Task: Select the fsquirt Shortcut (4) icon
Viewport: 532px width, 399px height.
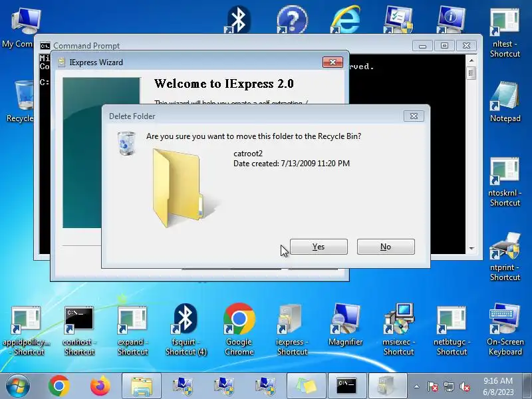Action: [186, 330]
